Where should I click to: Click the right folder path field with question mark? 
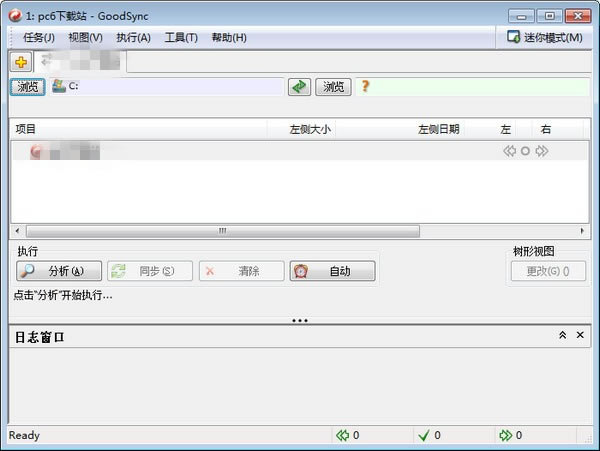click(473, 86)
